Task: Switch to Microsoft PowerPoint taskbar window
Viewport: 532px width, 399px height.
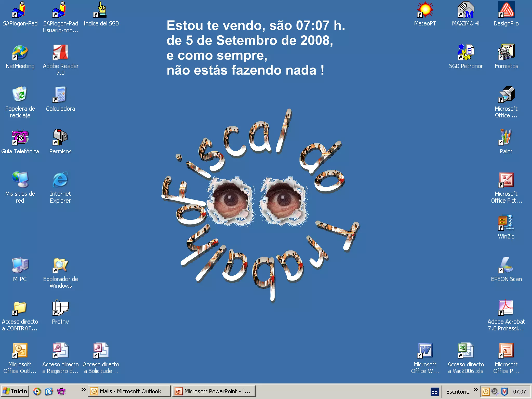Action: coord(214,391)
